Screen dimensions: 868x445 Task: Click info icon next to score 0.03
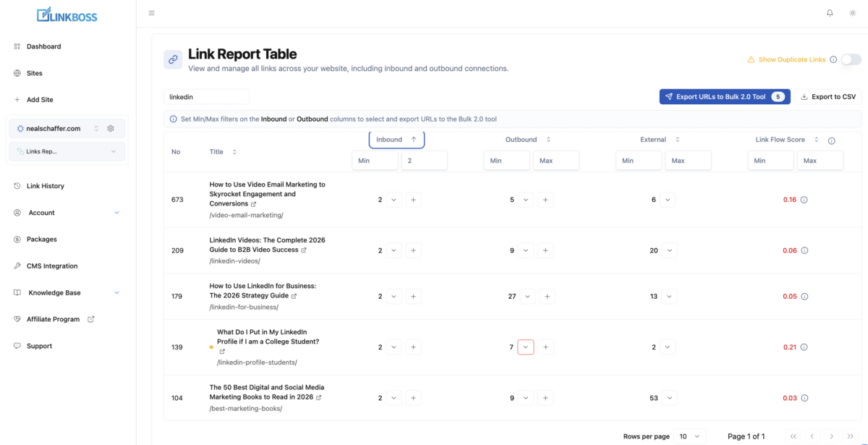click(804, 398)
